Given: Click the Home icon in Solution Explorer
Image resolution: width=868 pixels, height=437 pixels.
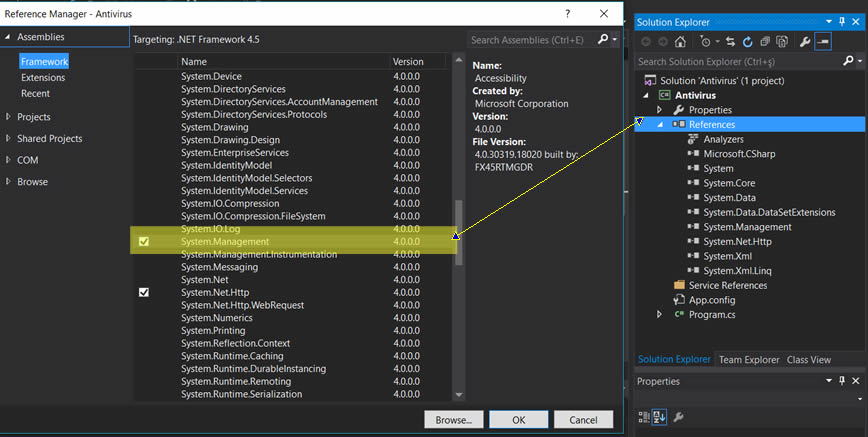Looking at the screenshot, I should point(680,42).
